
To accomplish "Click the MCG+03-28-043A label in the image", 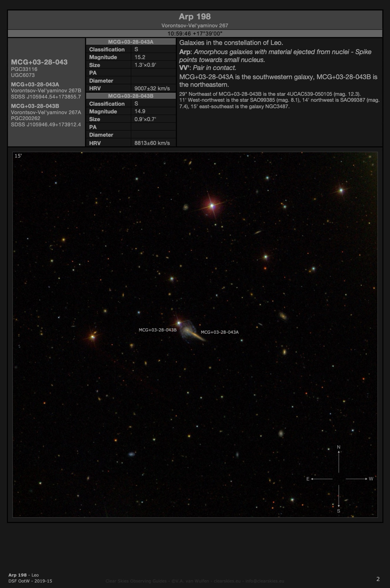I will 220,332.
